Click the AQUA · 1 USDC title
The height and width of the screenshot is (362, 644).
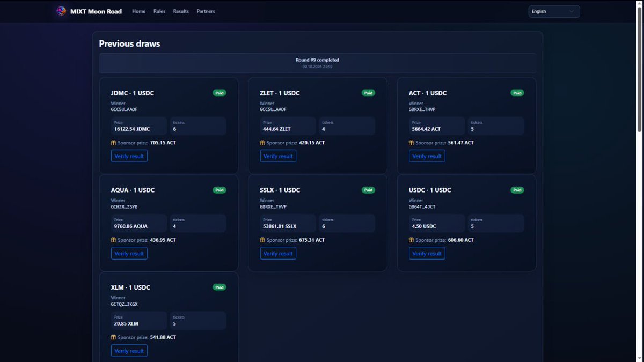pyautogui.click(x=133, y=190)
